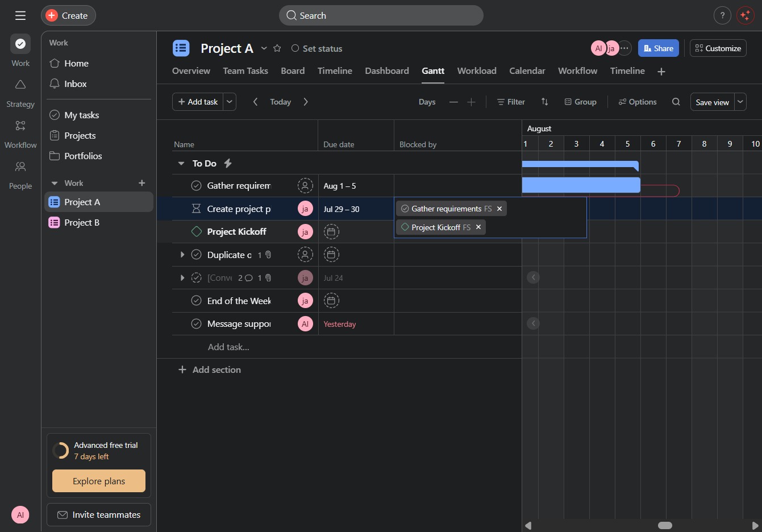Jump to off-screen bar for Message support row
The width and height of the screenshot is (762, 532).
click(x=533, y=323)
